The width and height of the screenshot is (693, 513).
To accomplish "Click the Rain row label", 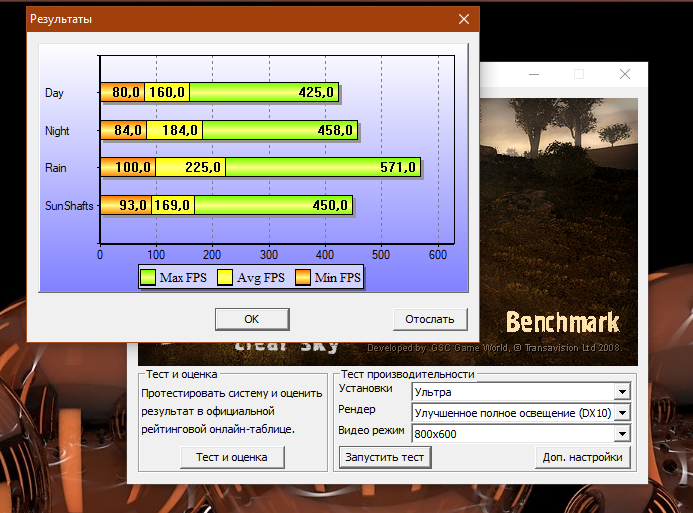I will 56,168.
